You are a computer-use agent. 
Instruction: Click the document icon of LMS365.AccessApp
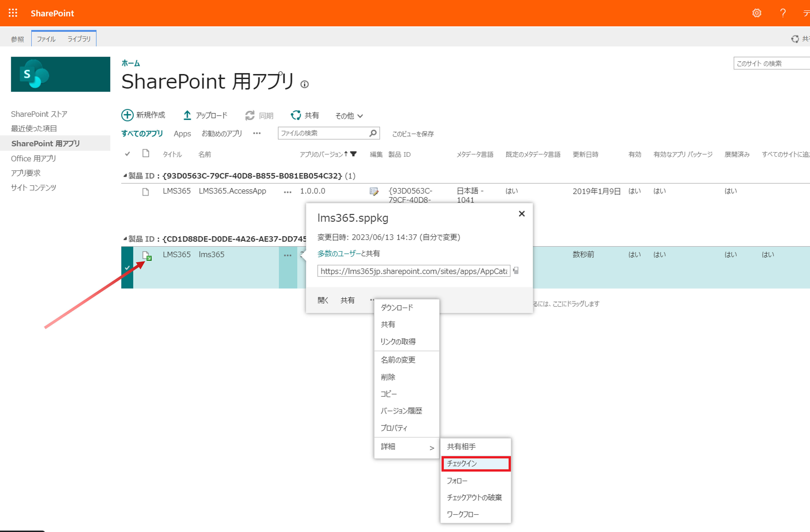coord(146,192)
